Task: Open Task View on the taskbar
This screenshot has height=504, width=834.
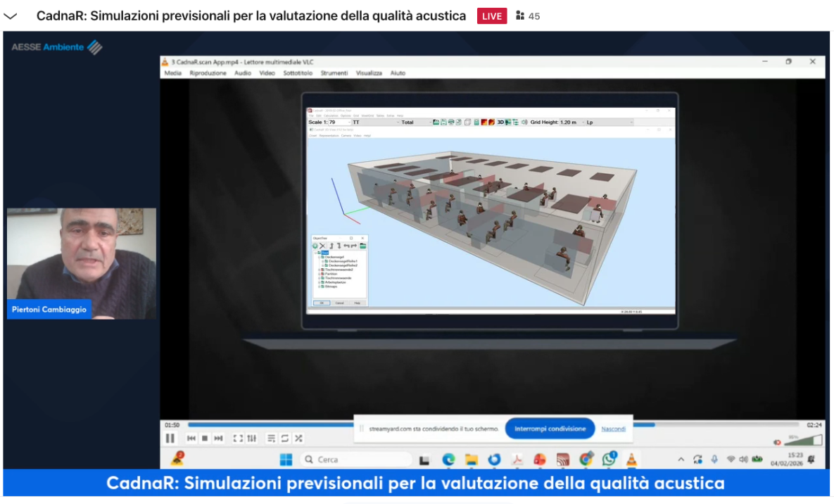Action: (x=424, y=460)
